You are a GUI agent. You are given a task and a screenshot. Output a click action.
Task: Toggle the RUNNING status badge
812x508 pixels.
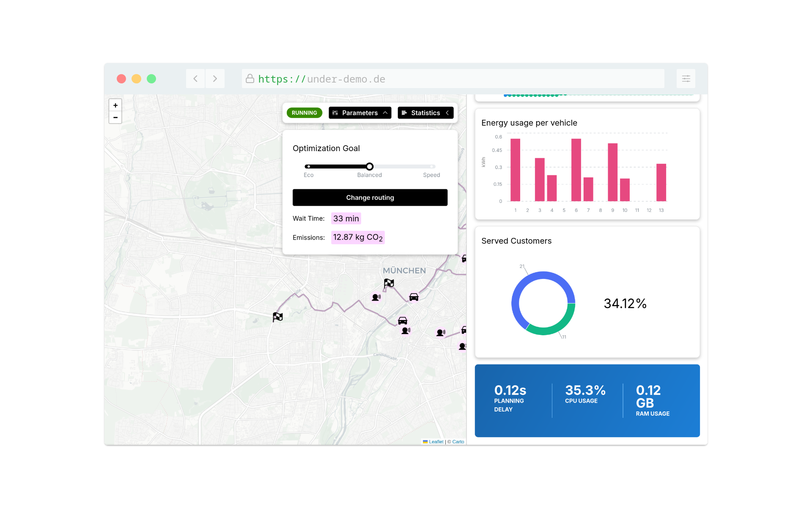tap(304, 113)
